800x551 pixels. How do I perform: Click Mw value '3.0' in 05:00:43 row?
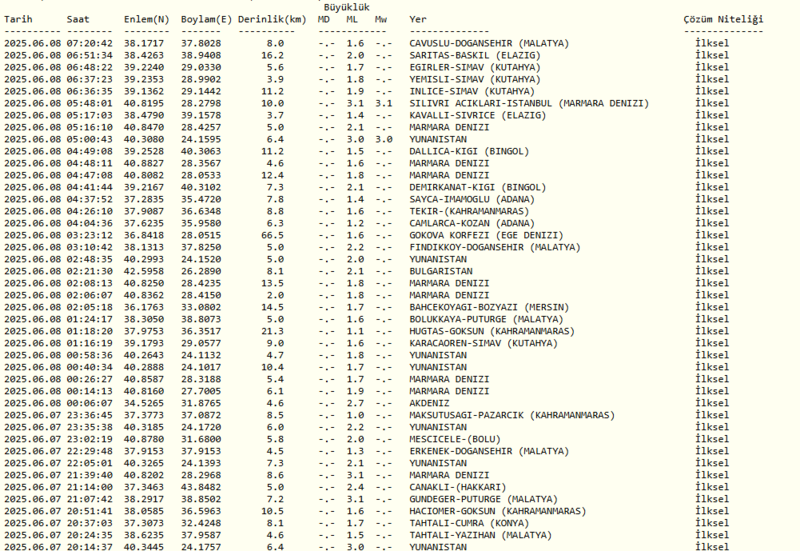[384, 139]
